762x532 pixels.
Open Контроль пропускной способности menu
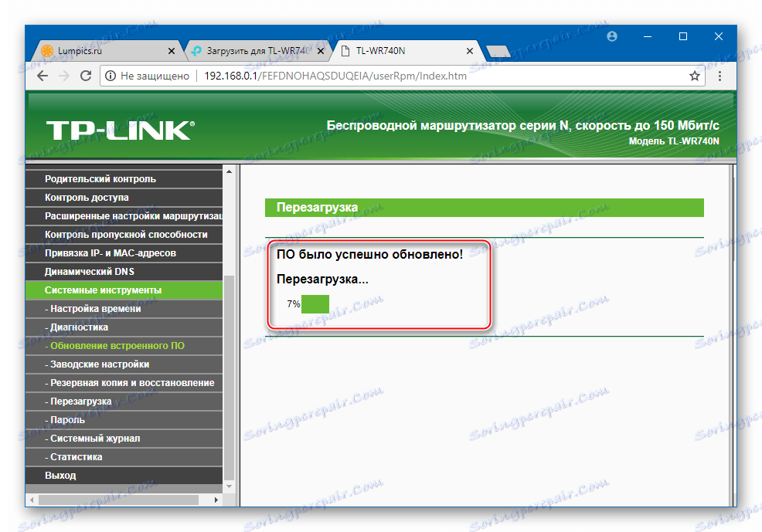tap(124, 235)
